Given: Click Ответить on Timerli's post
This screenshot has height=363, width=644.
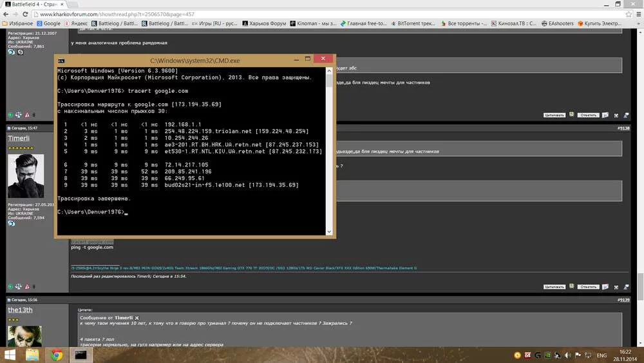Looking at the screenshot, I should pos(588,287).
